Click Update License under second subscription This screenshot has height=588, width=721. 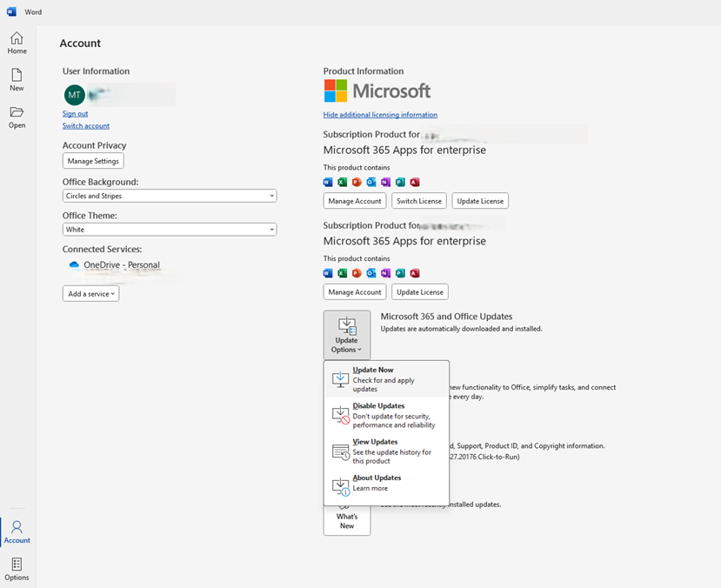[x=420, y=292]
